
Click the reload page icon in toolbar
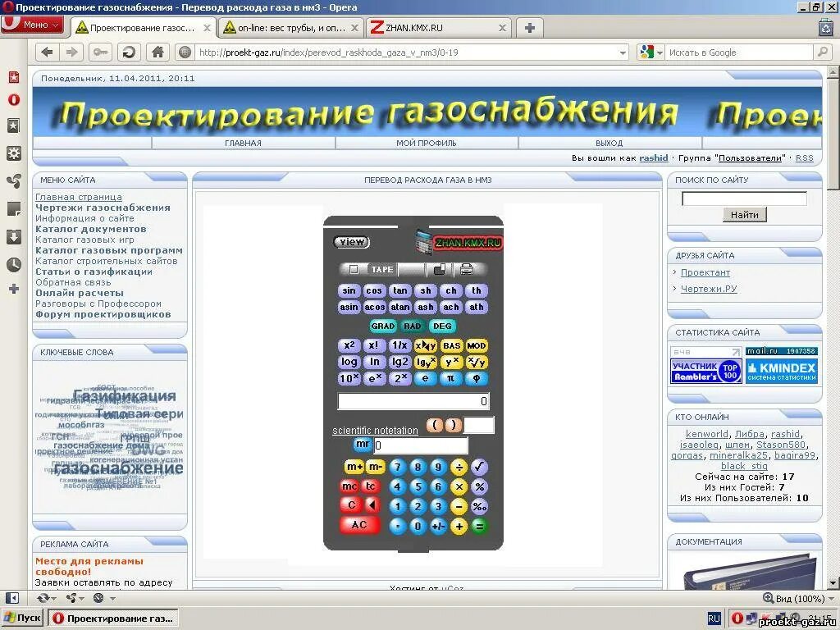pyautogui.click(x=127, y=52)
